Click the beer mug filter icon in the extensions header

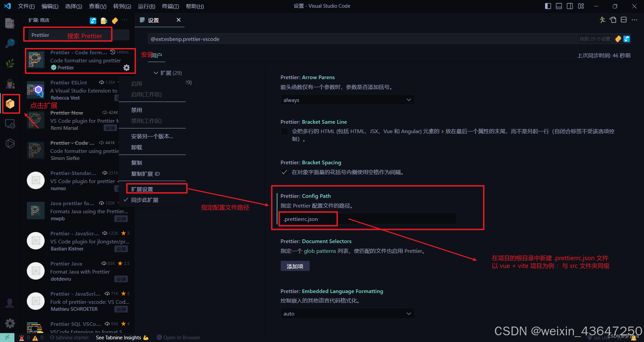click(104, 21)
